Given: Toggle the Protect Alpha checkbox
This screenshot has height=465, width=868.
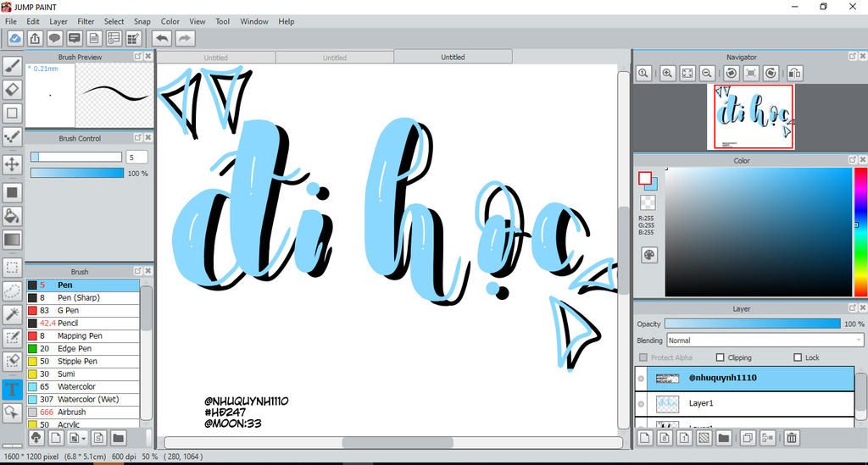Looking at the screenshot, I should [643, 357].
